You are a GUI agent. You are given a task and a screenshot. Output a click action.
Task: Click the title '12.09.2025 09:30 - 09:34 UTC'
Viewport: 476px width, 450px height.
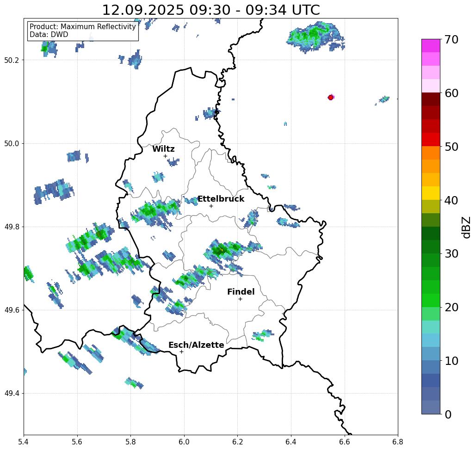211,10
